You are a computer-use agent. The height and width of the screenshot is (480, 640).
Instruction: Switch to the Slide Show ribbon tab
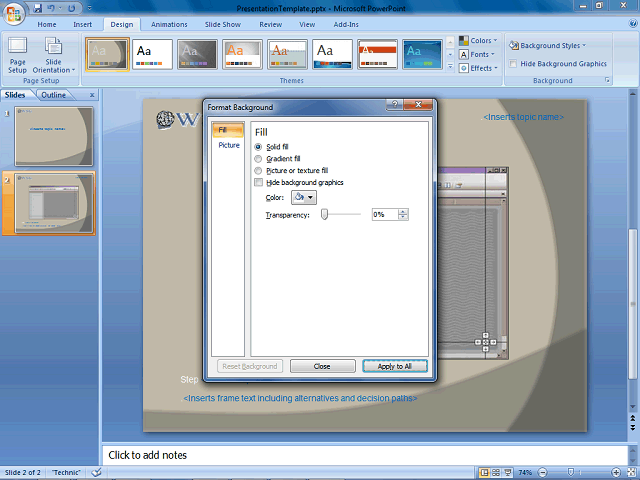point(223,24)
